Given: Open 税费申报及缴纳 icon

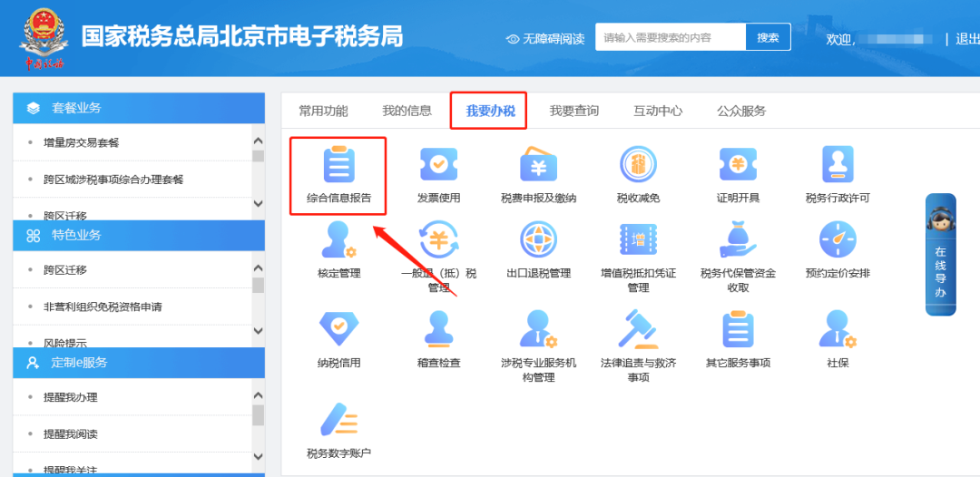Looking at the screenshot, I should coord(539,165).
